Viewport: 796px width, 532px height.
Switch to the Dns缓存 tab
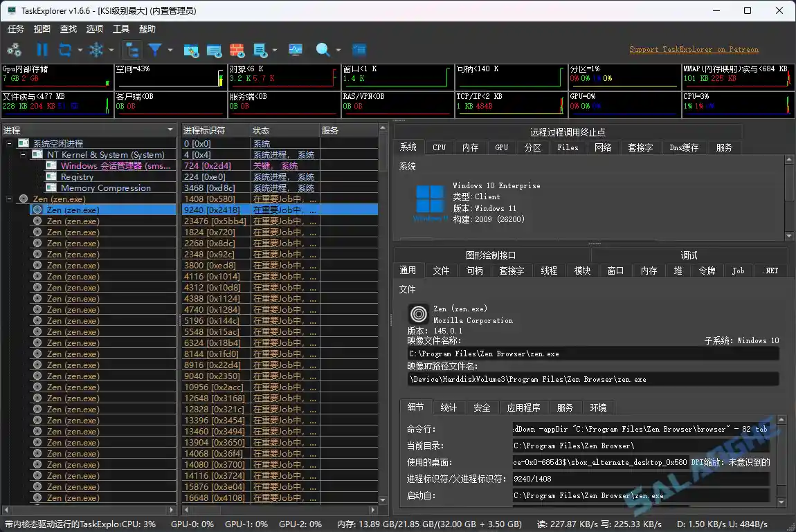click(x=684, y=147)
